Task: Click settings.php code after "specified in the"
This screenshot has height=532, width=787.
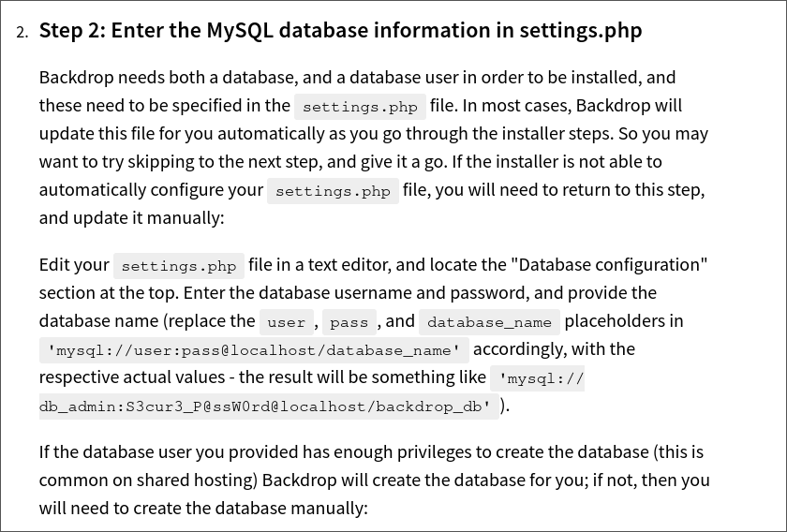Action: tap(360, 107)
